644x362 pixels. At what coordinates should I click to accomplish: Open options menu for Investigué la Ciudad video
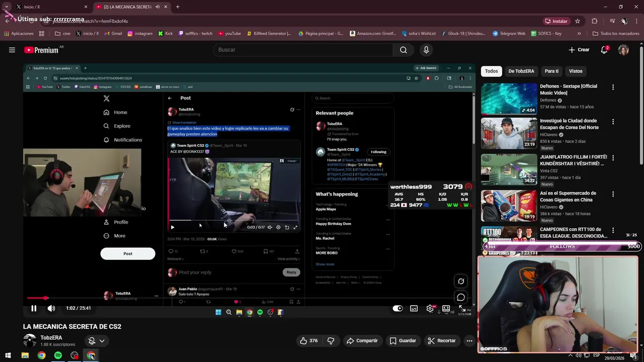pos(613,122)
